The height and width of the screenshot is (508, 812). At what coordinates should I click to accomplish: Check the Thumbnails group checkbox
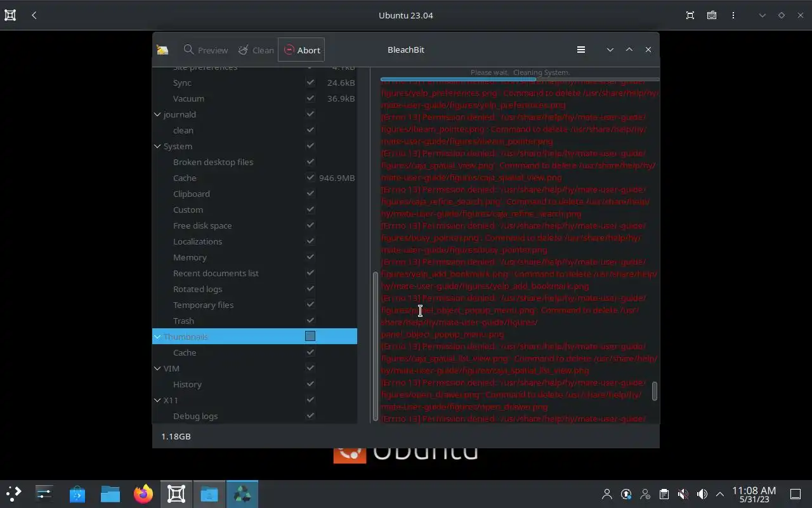coord(310,336)
